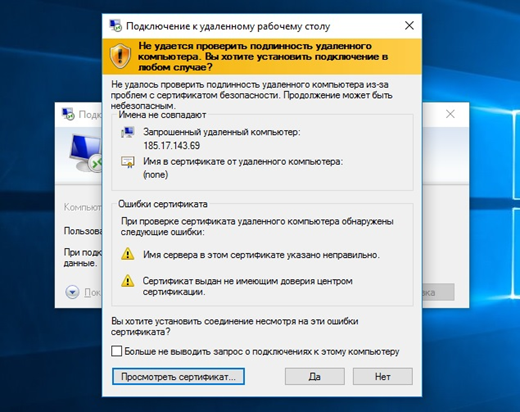
Task: Close the background Remote Desktop window
Action: [x=450, y=114]
